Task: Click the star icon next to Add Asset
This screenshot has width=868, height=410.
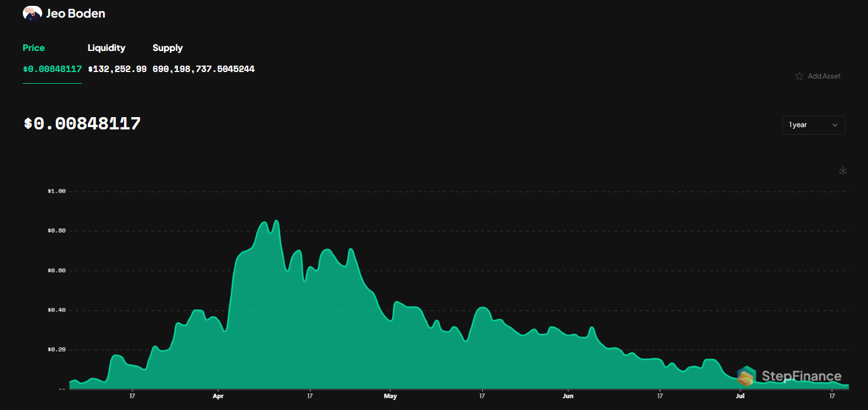Action: [x=800, y=76]
